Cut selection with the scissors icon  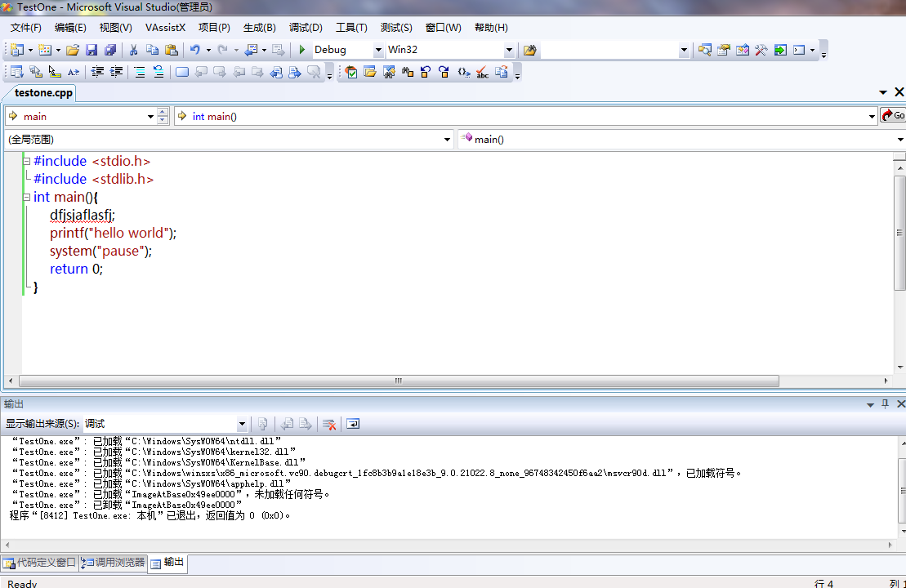click(133, 50)
